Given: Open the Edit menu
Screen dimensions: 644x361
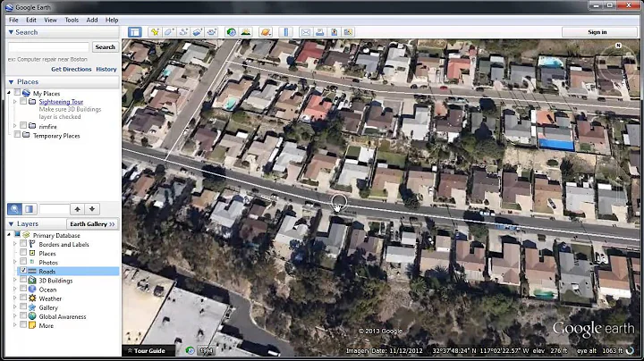Looking at the screenshot, I should click(x=31, y=20).
